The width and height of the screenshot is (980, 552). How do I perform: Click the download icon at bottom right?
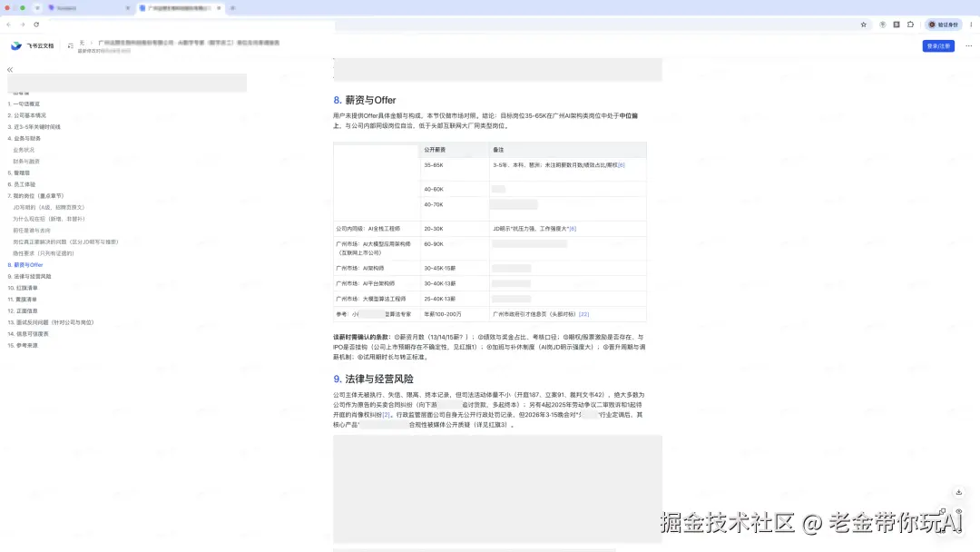[x=959, y=493]
